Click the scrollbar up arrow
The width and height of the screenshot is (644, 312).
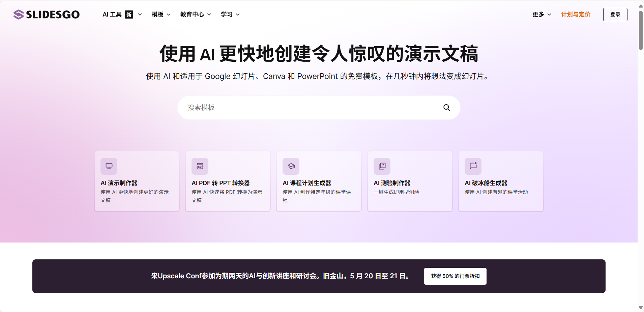click(641, 6)
